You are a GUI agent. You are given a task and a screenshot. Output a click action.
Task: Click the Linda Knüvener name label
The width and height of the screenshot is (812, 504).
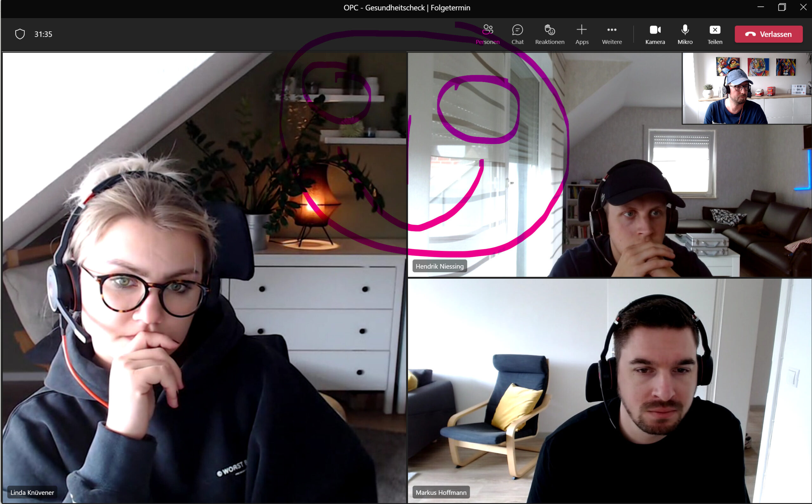tap(32, 492)
